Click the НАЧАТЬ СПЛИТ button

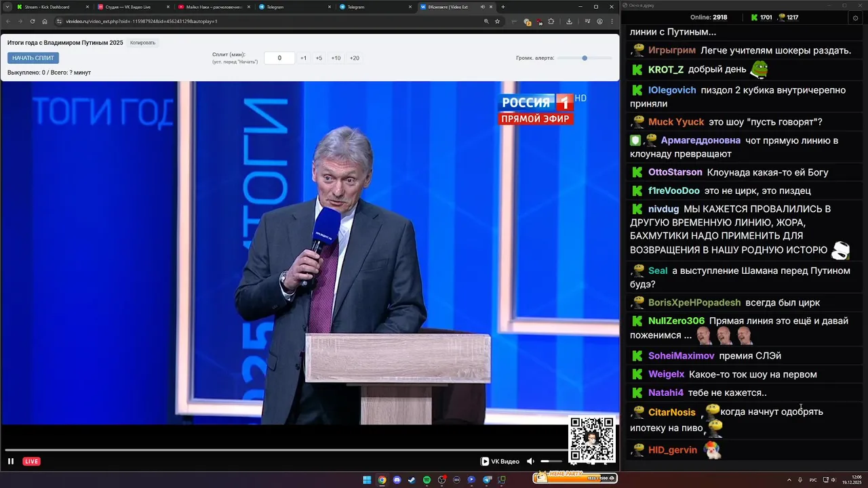click(33, 58)
